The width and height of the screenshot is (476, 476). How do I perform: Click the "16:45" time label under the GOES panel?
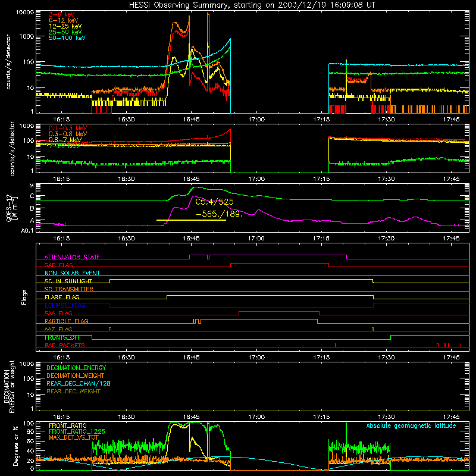191,239
